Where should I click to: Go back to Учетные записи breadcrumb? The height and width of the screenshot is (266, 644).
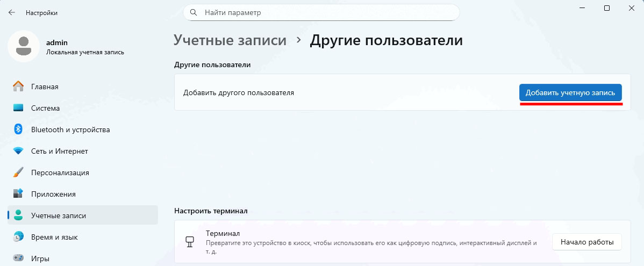[x=230, y=40]
